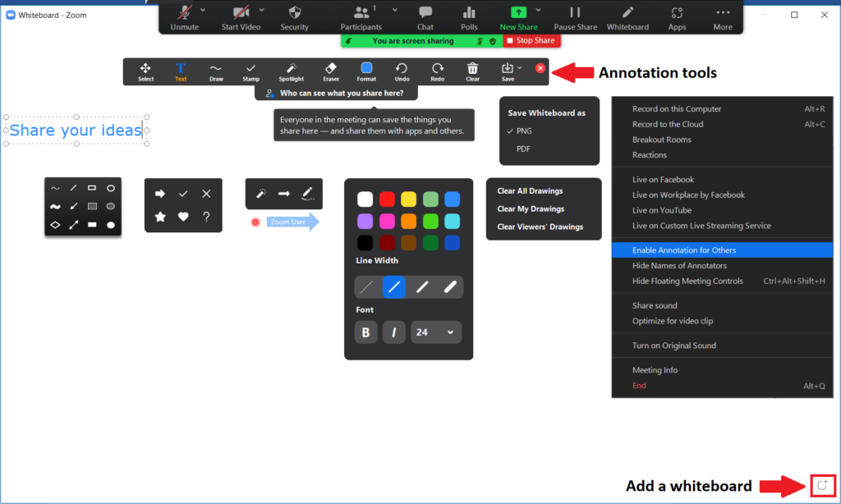
Task: Choose the spotlight arrow pointer option
Action: [x=283, y=194]
